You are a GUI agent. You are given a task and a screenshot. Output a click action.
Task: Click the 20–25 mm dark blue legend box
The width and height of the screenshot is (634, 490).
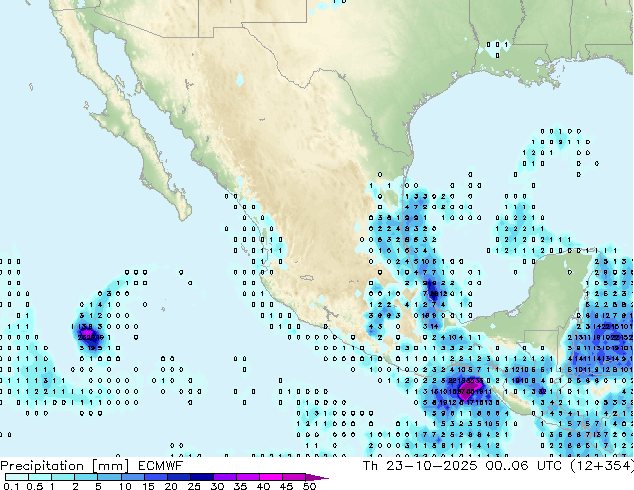coord(178,477)
